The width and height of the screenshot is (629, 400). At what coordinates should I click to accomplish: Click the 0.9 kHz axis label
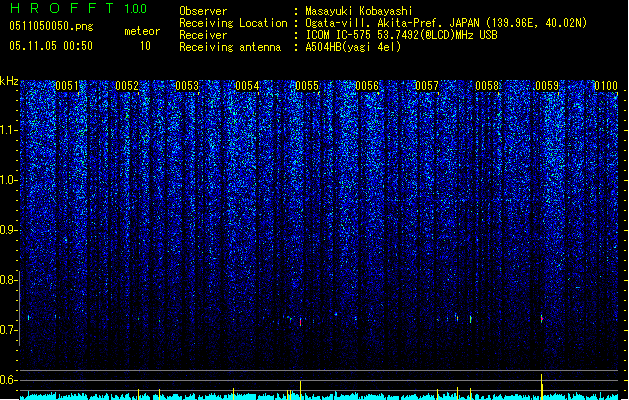(x=9, y=230)
